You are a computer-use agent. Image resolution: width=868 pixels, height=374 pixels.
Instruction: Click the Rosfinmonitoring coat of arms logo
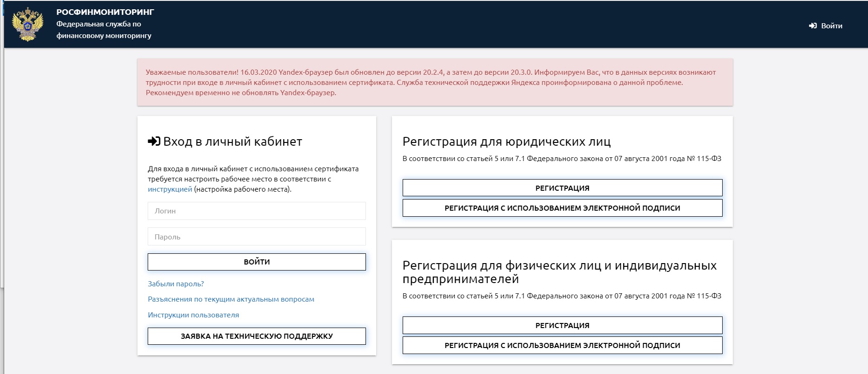pyautogui.click(x=27, y=24)
